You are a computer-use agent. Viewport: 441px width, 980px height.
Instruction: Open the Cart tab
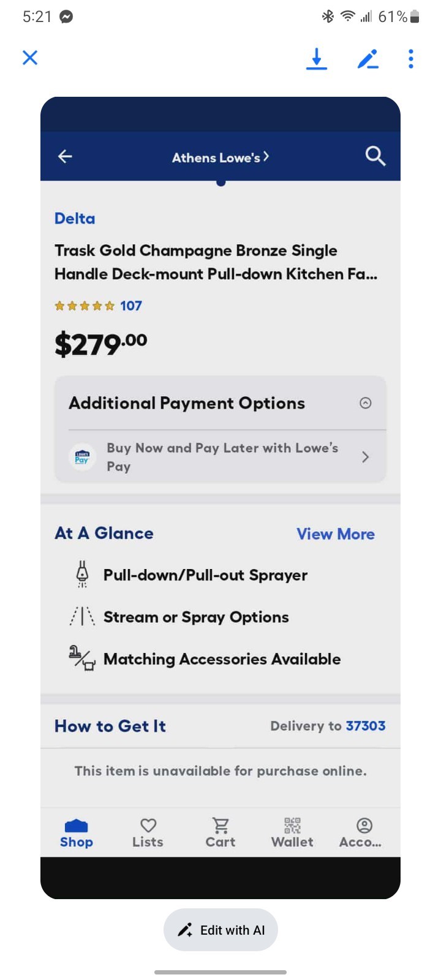point(221,833)
